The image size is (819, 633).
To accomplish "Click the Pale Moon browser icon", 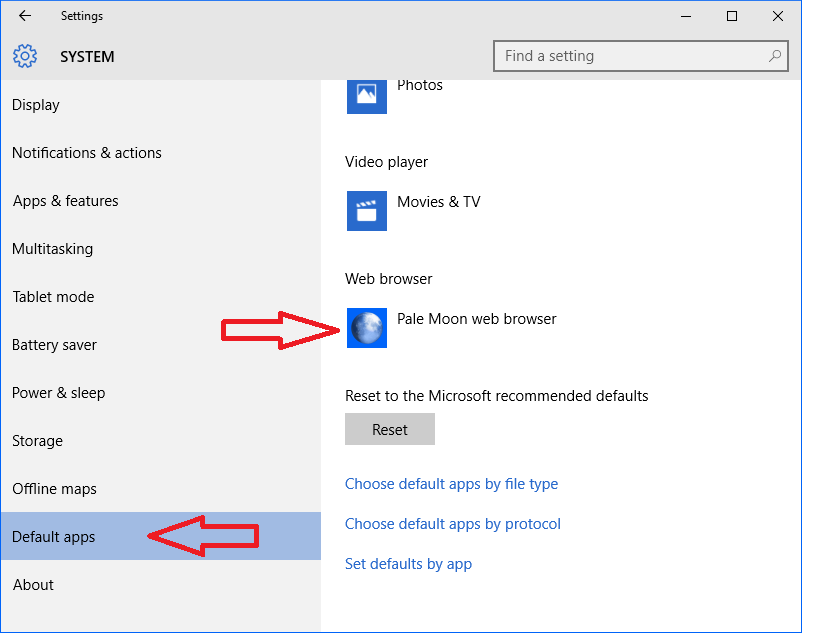I will pos(367,328).
